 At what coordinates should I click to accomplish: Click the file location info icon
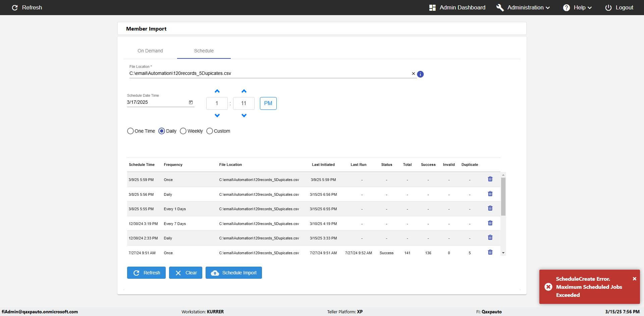click(420, 74)
